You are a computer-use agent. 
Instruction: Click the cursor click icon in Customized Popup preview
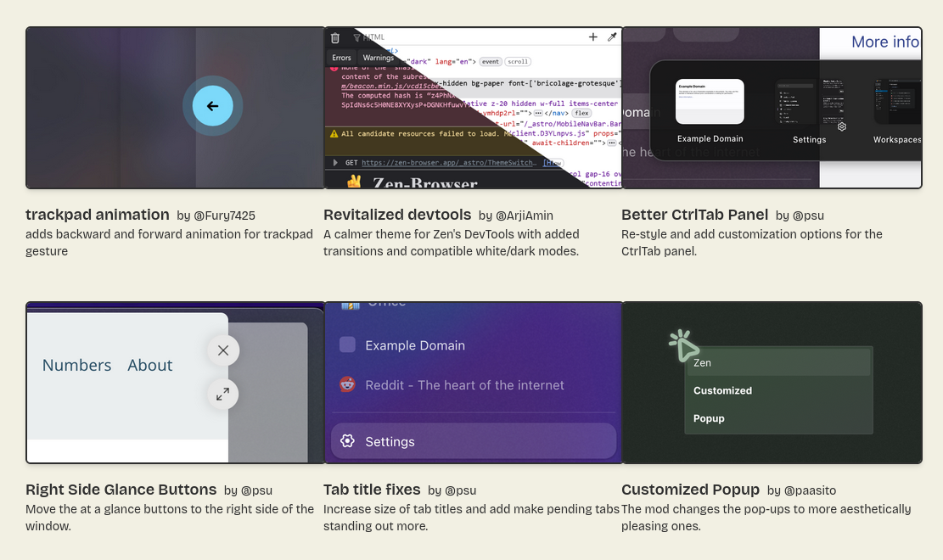click(684, 345)
